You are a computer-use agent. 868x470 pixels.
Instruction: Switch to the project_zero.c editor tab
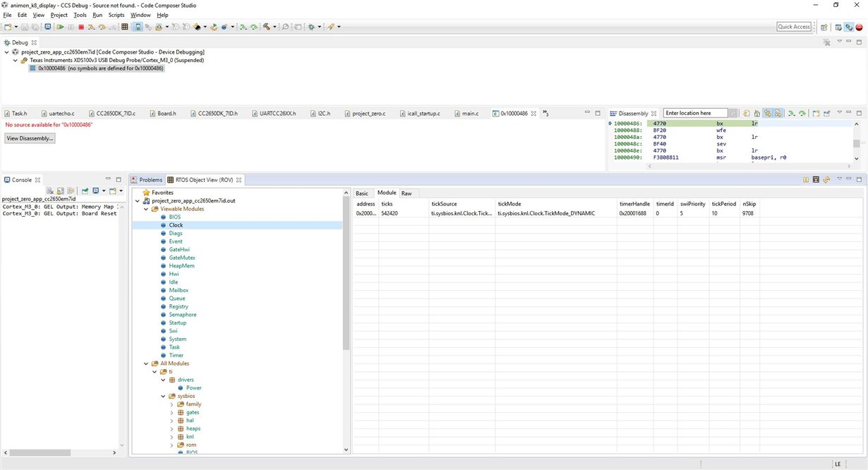368,113
